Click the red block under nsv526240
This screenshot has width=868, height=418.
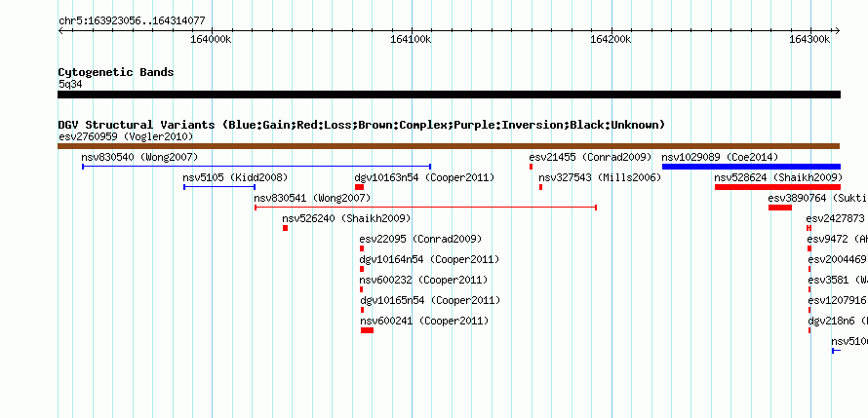click(x=285, y=228)
